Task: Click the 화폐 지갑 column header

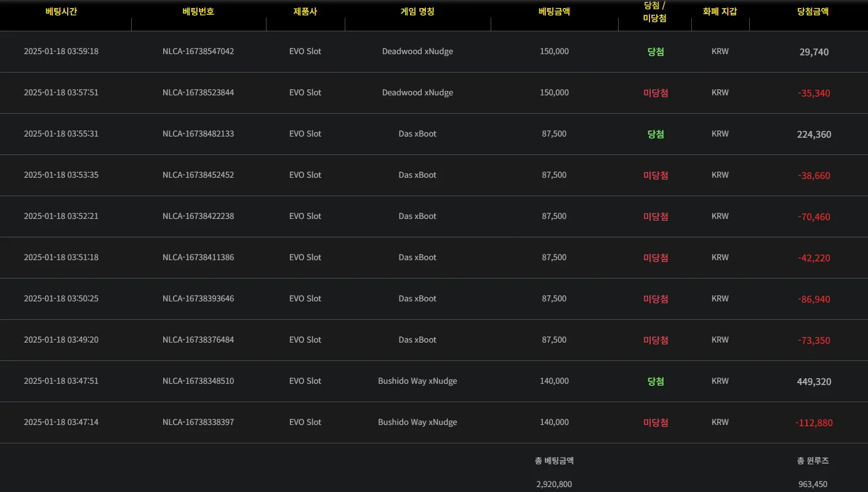Action: click(720, 12)
